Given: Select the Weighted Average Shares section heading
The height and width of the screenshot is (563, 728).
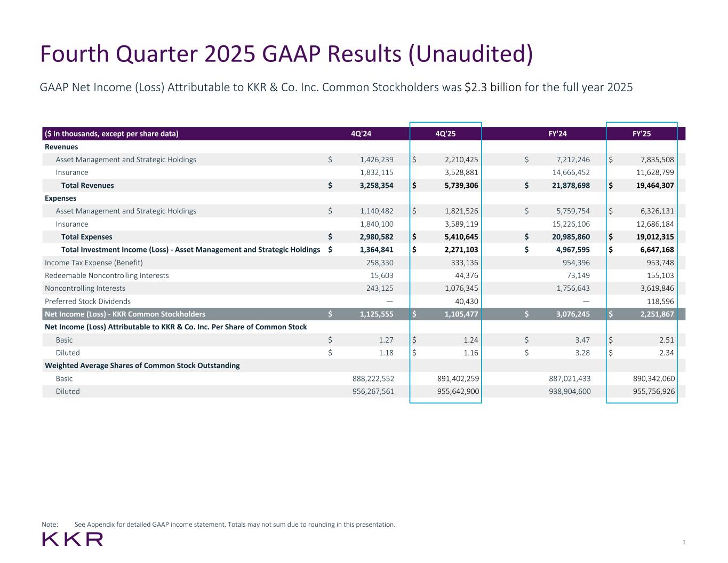Looking at the screenshot, I should (142, 366).
